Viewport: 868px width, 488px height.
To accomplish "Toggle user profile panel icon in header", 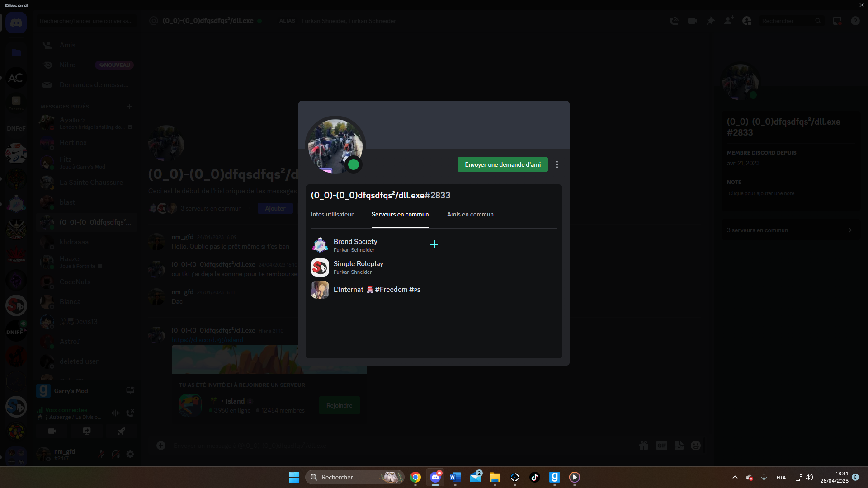I will pyautogui.click(x=747, y=21).
